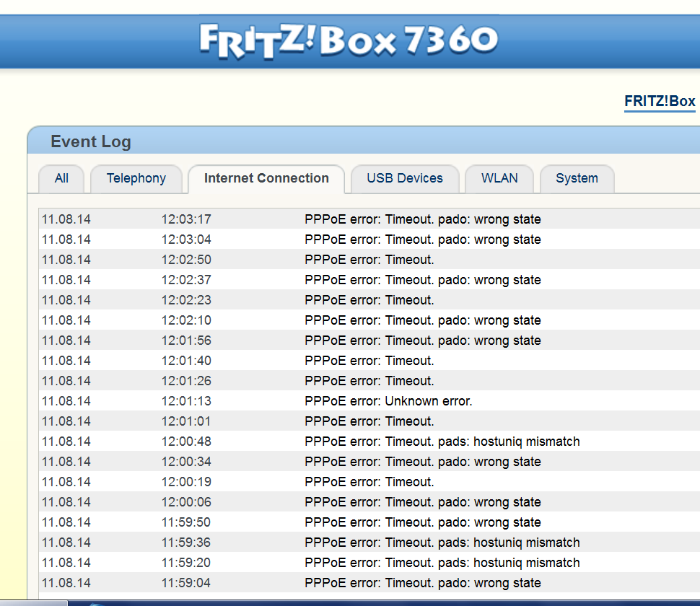Viewport: 700px width, 606px height.
Task: Open the System tab
Action: (576, 179)
